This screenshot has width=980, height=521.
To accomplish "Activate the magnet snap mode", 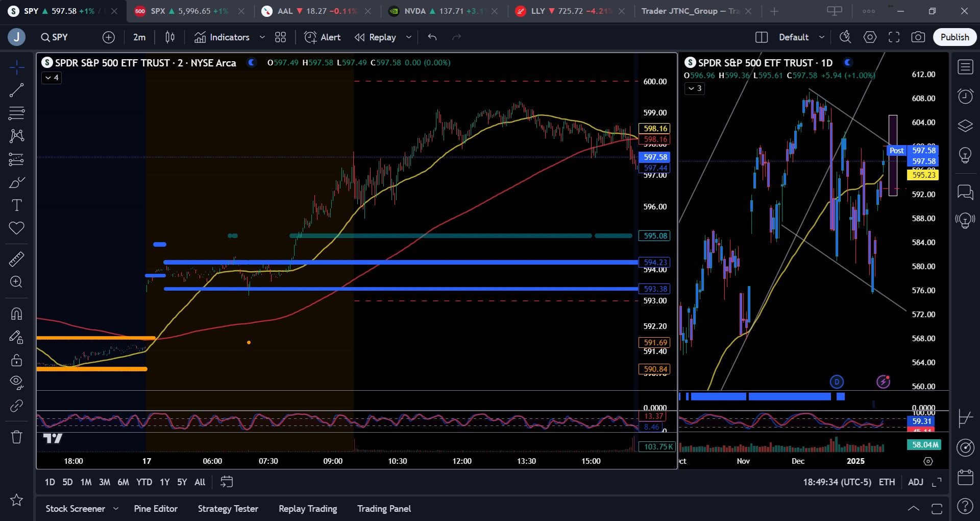I will [x=16, y=314].
